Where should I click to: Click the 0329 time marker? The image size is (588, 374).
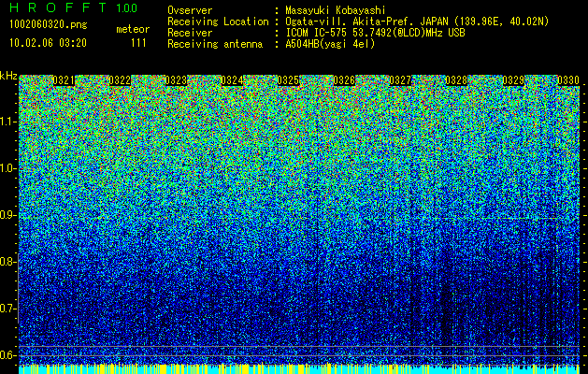point(513,80)
